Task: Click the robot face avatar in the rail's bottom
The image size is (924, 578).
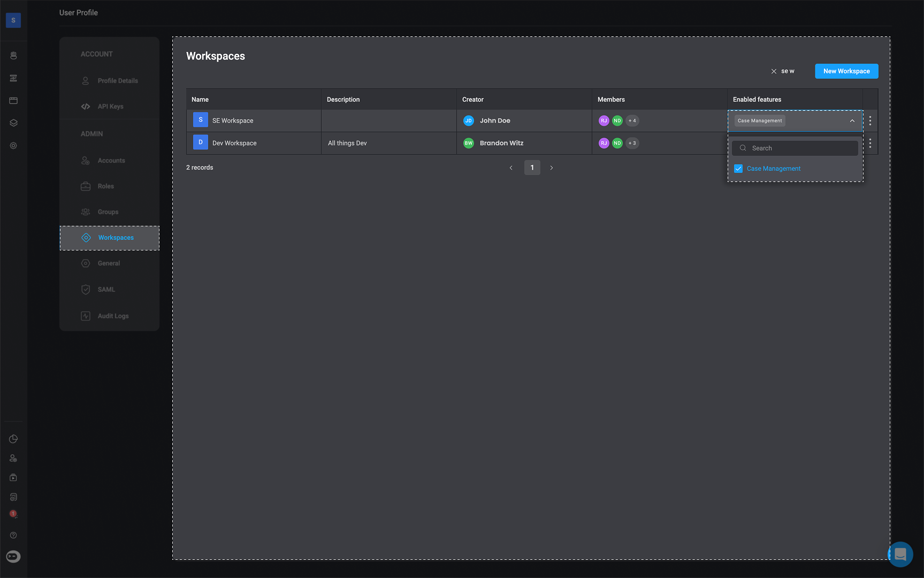Action: [13, 557]
